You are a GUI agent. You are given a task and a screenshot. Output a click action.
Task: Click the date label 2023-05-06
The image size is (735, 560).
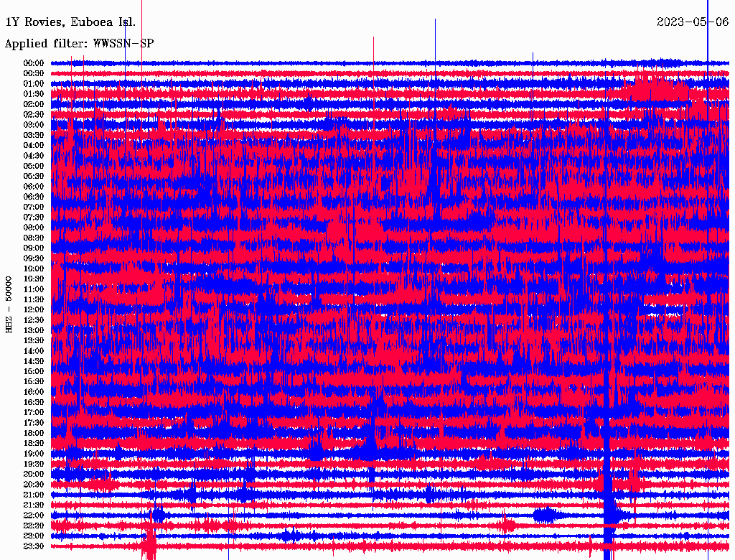pos(693,22)
